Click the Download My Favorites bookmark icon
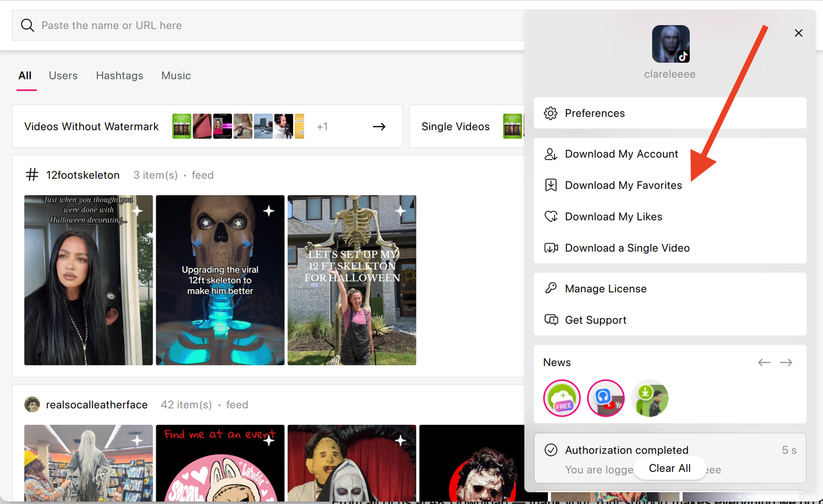823x504 pixels. [x=551, y=185]
